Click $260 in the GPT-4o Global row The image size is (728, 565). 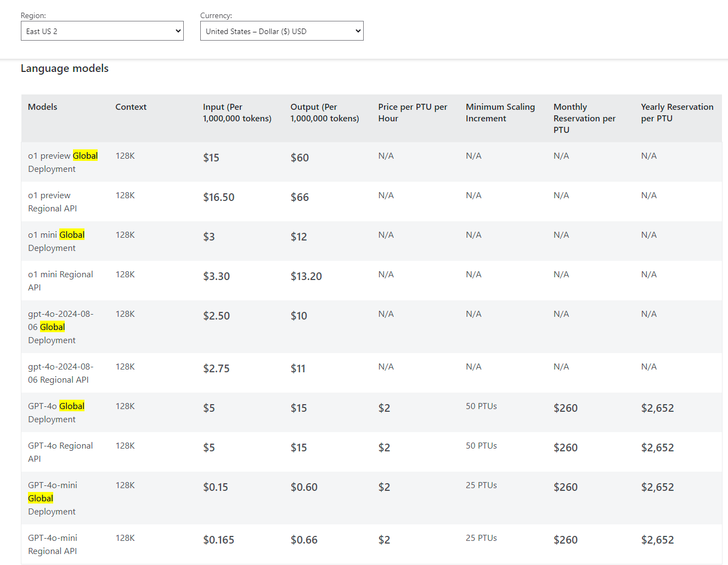pyautogui.click(x=566, y=408)
